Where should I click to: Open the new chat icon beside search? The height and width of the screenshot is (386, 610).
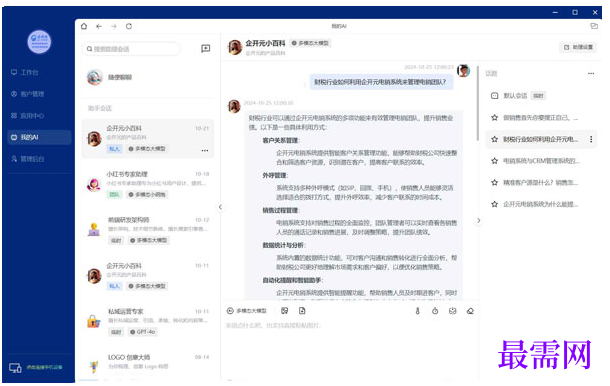[x=205, y=48]
